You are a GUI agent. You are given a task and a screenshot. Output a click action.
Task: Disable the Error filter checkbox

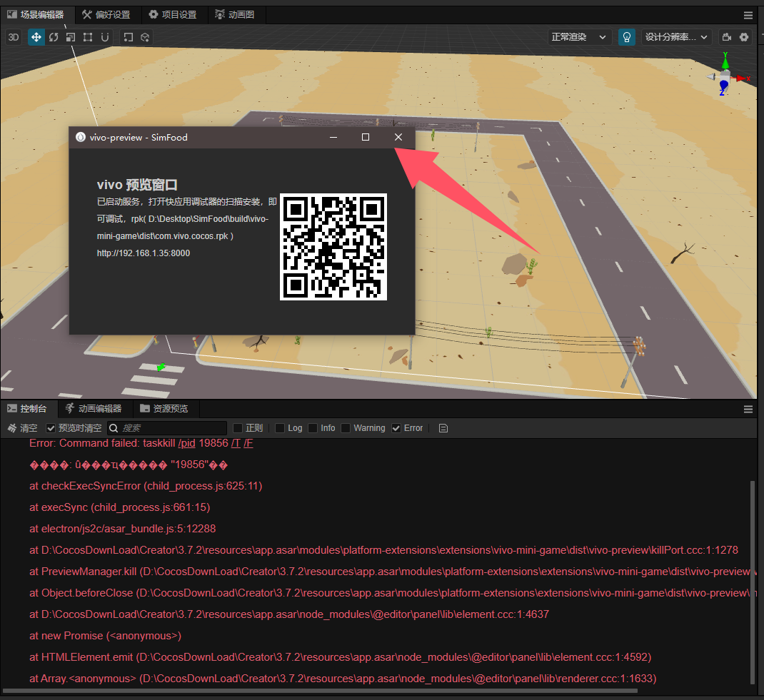pyautogui.click(x=396, y=428)
